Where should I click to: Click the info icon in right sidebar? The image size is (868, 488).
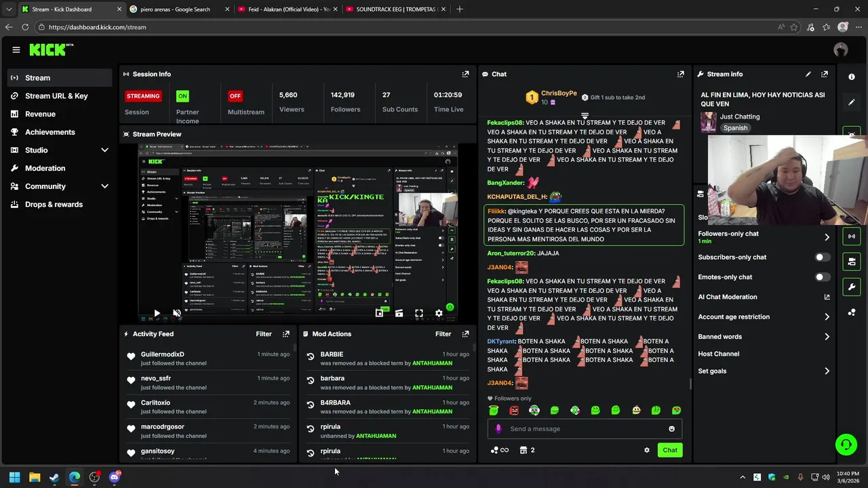pyautogui.click(x=852, y=77)
